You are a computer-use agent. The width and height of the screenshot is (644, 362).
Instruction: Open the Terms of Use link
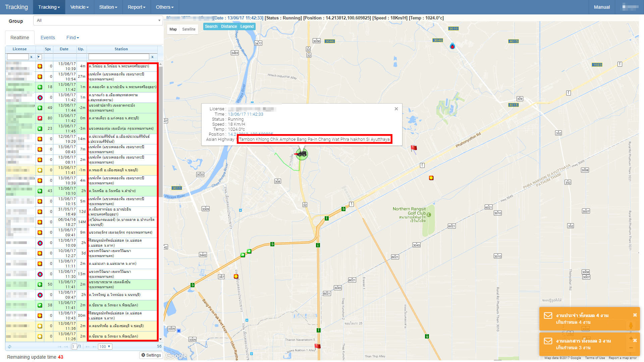click(595, 358)
